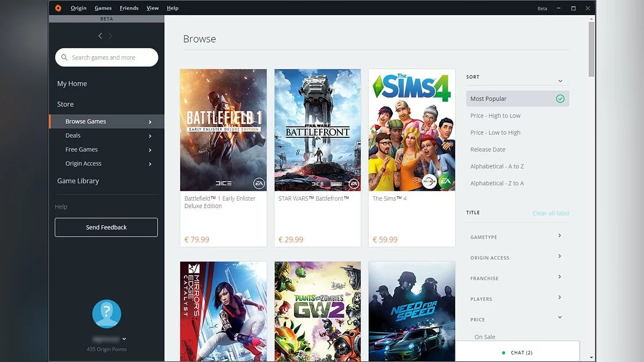Click the € 29.99 price
Image resolution: width=644 pixels, height=362 pixels.
pyautogui.click(x=291, y=240)
